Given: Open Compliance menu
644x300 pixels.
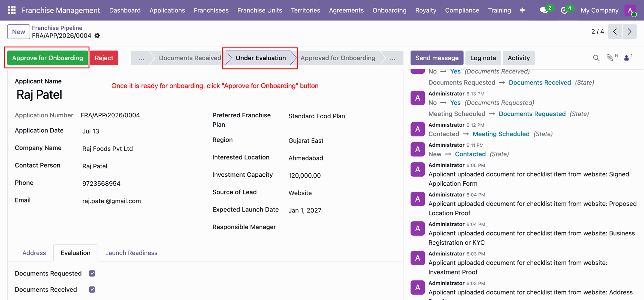Looking at the screenshot, I should (x=462, y=10).
